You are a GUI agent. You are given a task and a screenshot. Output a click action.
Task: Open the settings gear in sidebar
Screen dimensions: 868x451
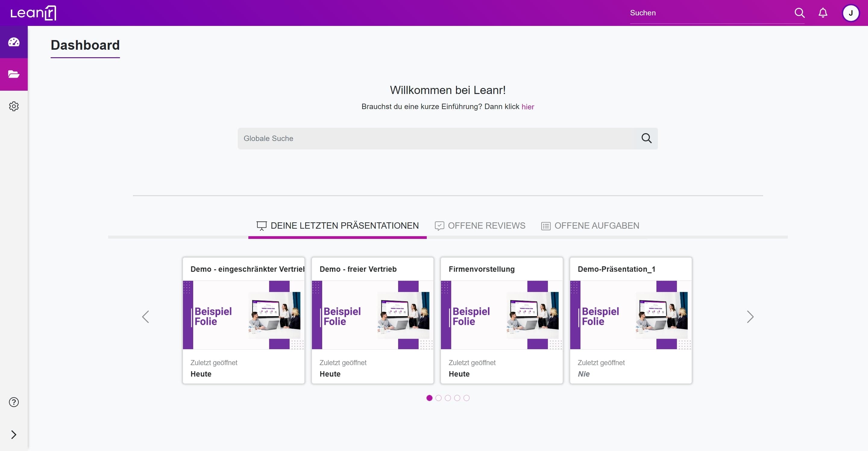tap(14, 106)
